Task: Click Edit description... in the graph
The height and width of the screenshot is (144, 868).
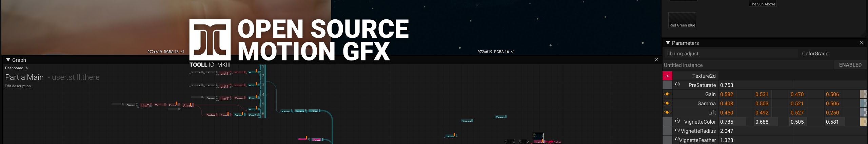Action: pyautogui.click(x=19, y=86)
